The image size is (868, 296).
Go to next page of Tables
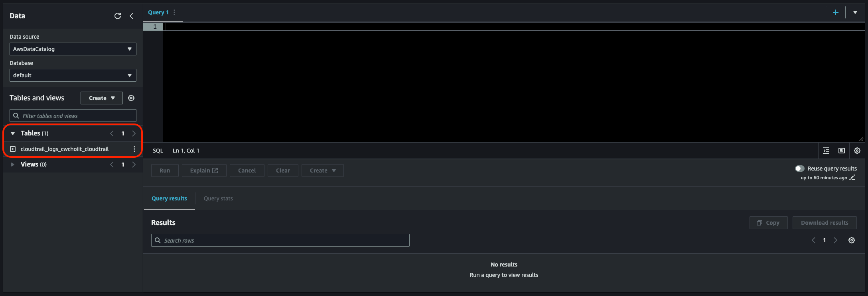[134, 133]
